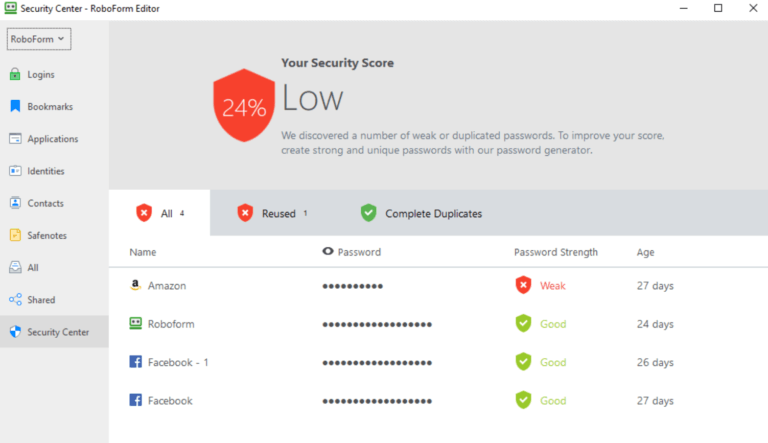Toggle password visibility eye icon
Screen dimensions: 768x443
point(328,252)
